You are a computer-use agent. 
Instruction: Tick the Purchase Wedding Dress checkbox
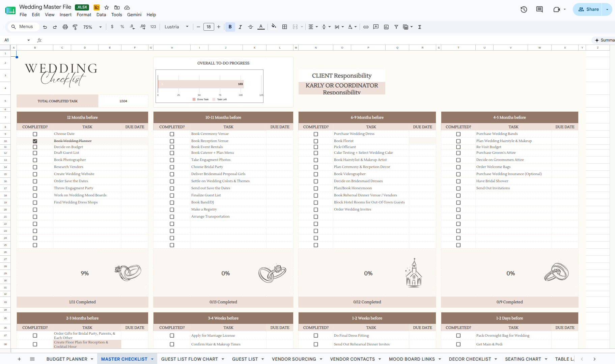[316, 134]
